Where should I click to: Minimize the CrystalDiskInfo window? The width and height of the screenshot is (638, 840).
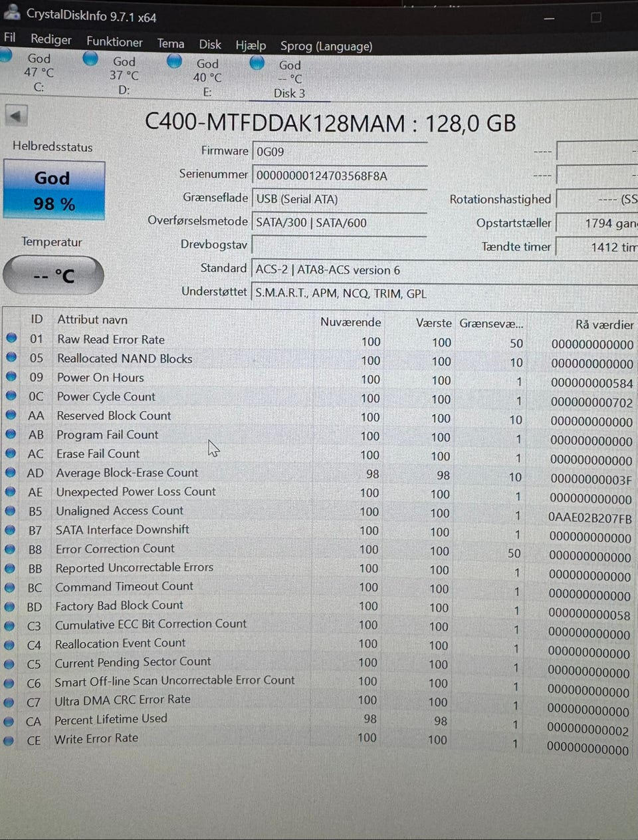(549, 19)
